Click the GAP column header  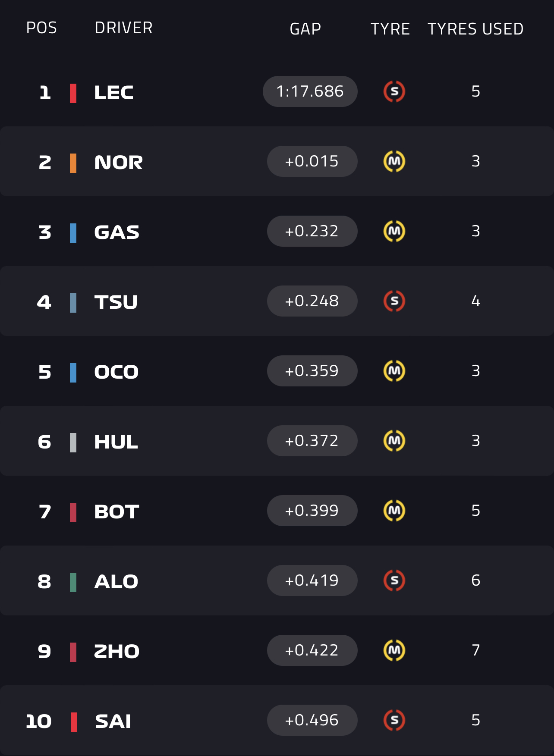(305, 29)
